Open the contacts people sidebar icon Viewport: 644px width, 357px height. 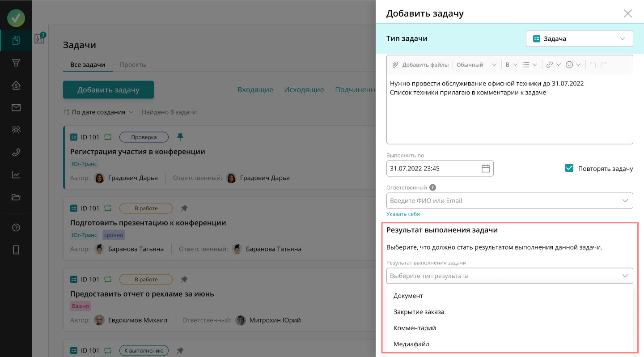point(16,130)
